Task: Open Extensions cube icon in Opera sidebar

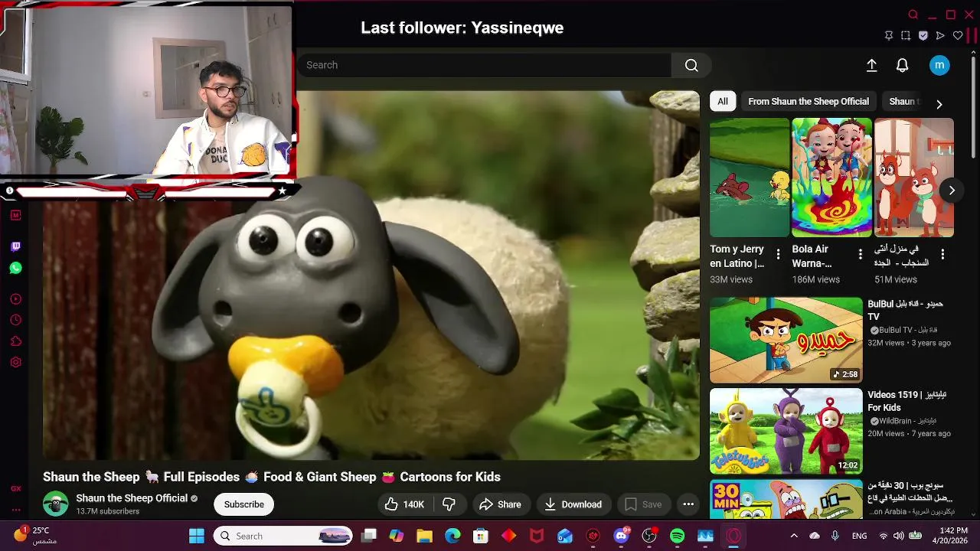Action: click(16, 341)
